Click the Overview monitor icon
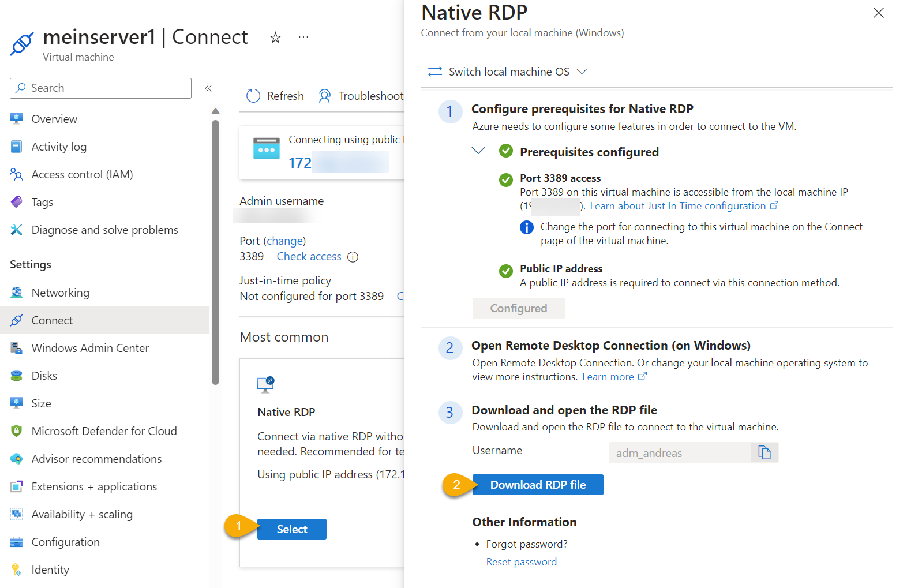Screen dimensions: 907x588 click(17, 118)
